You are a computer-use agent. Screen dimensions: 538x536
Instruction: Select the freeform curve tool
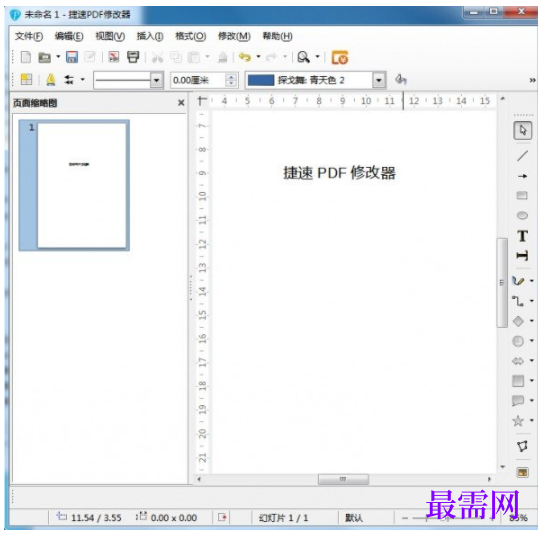(518, 281)
